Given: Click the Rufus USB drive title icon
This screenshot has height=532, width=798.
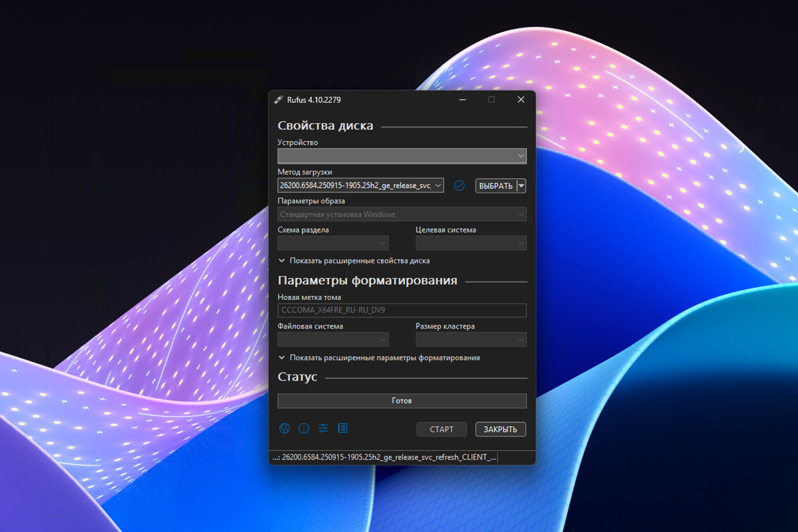Looking at the screenshot, I should (279, 99).
